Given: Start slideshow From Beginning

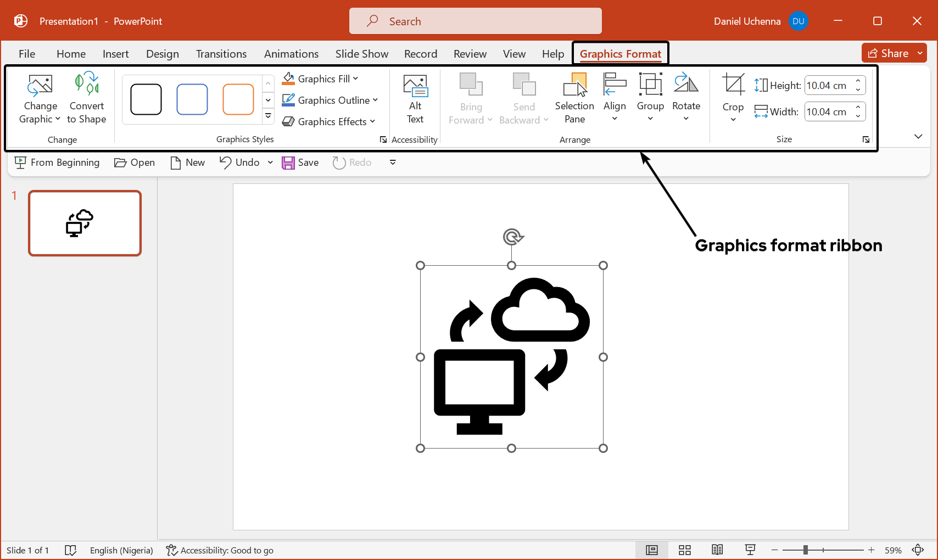Looking at the screenshot, I should click(x=57, y=162).
